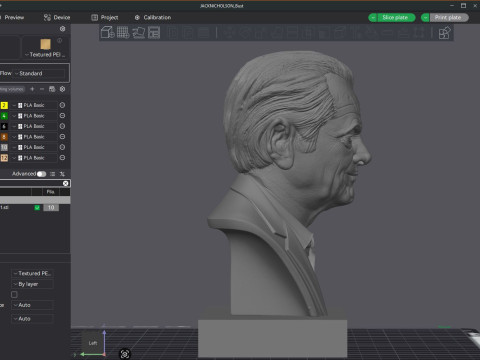Expand filament 4 PLA Basic dropdown
Screen dimensions: 480x360
click(34, 116)
